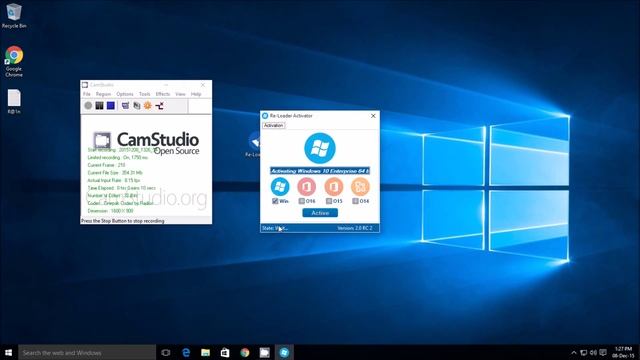Screen dimensions: 640x360
Task: Open Chrome from the taskbar
Action: 245,352
